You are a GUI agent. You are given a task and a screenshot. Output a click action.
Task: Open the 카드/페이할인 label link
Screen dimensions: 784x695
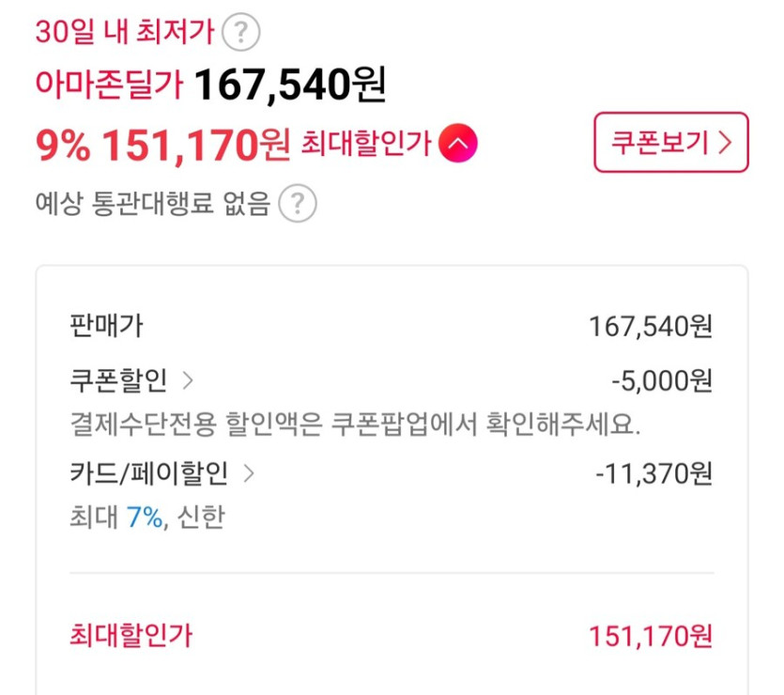point(148,473)
